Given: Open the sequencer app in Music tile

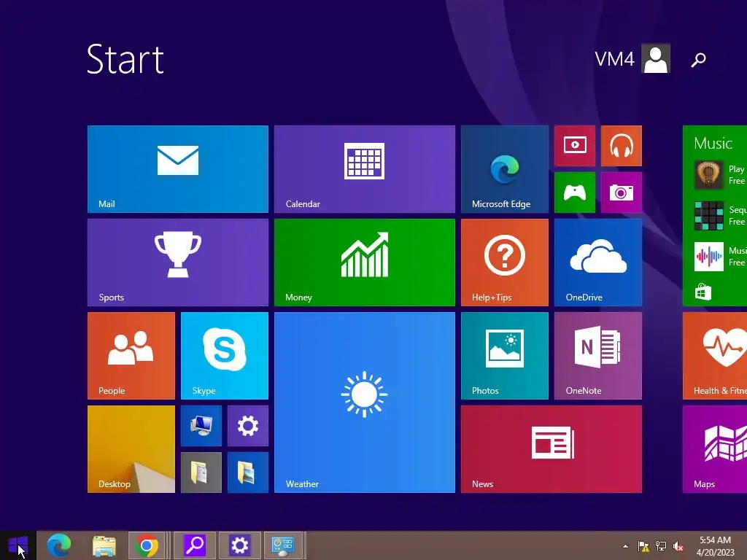Looking at the screenshot, I should 708,216.
